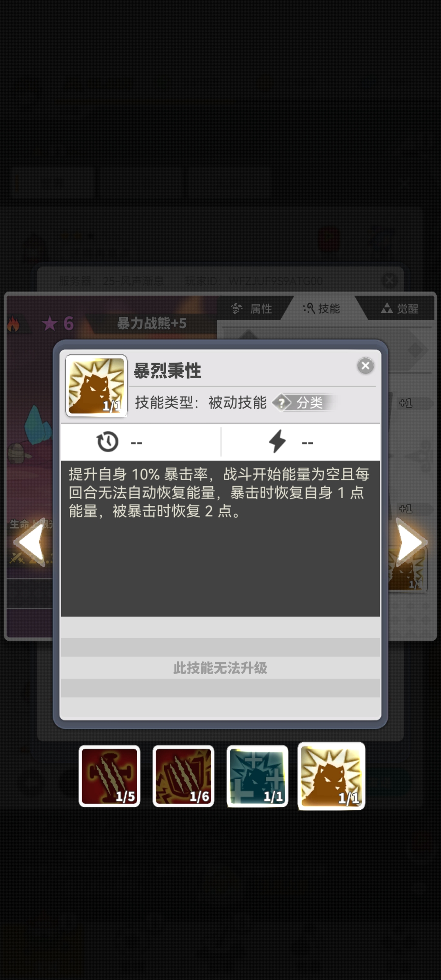
Task: Switch to the 技能 tab
Action: [x=322, y=309]
